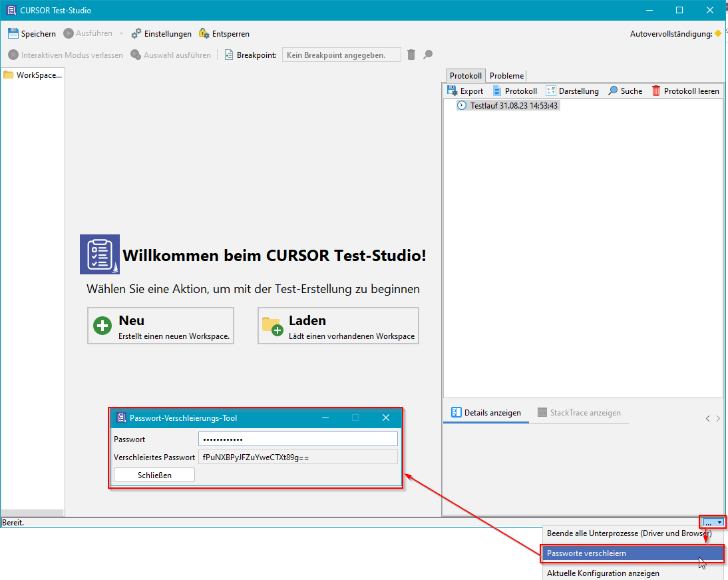Open Darstellung in protocol toolbar
Viewport: 728px width, 580px height.
[551, 91]
